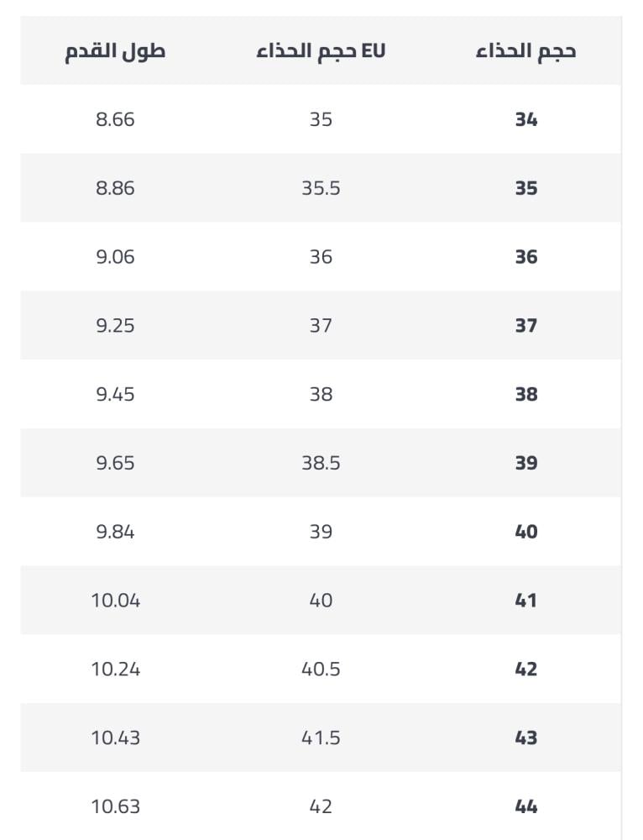Select bold shoe size 36 cell

[x=525, y=256]
